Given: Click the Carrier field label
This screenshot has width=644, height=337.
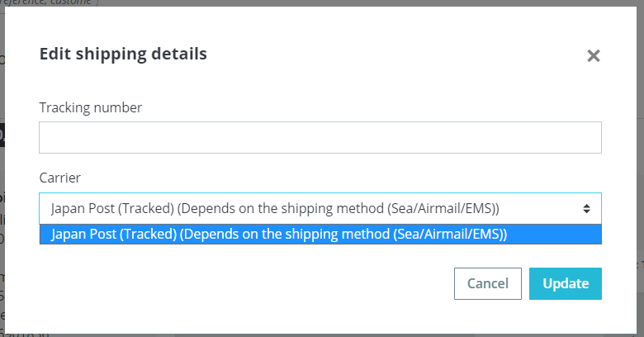Looking at the screenshot, I should [60, 178].
